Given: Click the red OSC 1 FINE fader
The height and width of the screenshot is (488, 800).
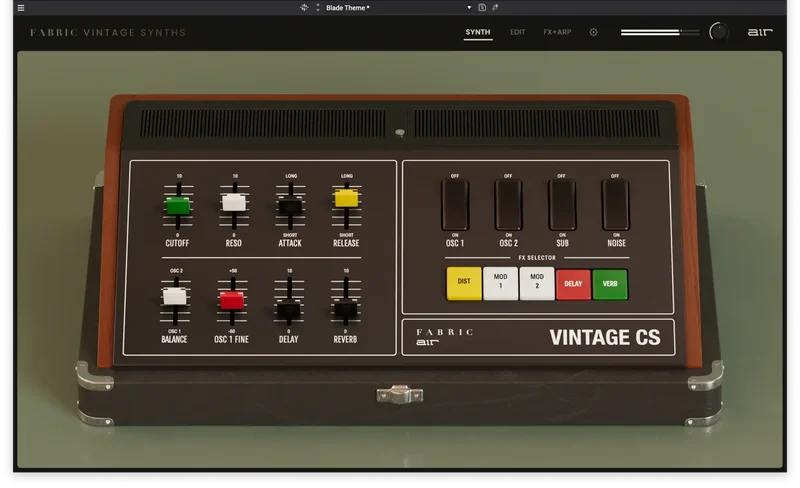Looking at the screenshot, I should click(x=232, y=301).
